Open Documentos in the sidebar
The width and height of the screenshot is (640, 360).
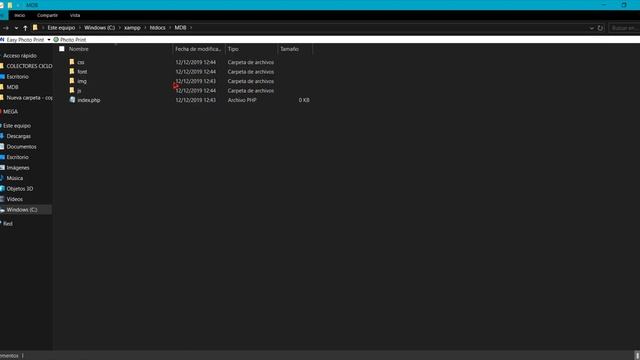21,147
